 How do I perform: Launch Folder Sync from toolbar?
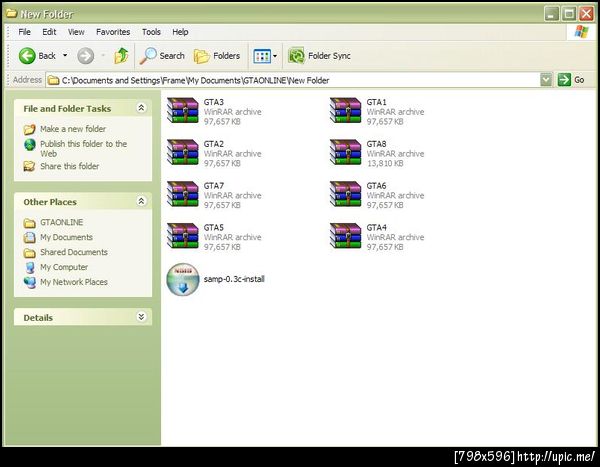[x=320, y=56]
